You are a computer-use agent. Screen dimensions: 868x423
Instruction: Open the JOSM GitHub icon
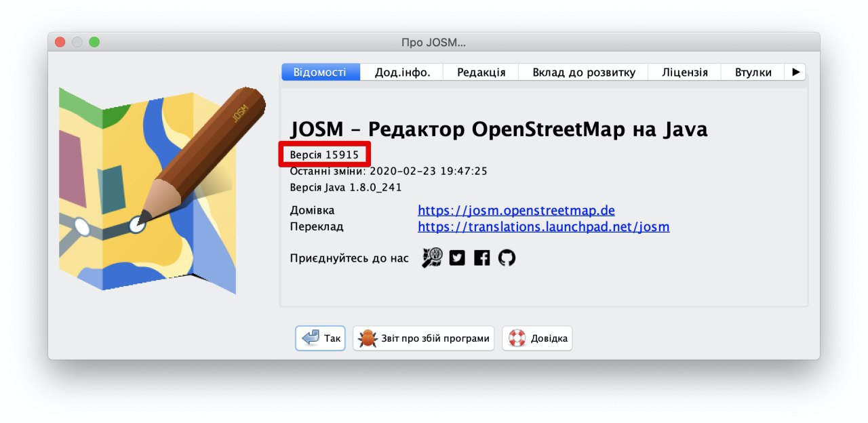click(507, 258)
